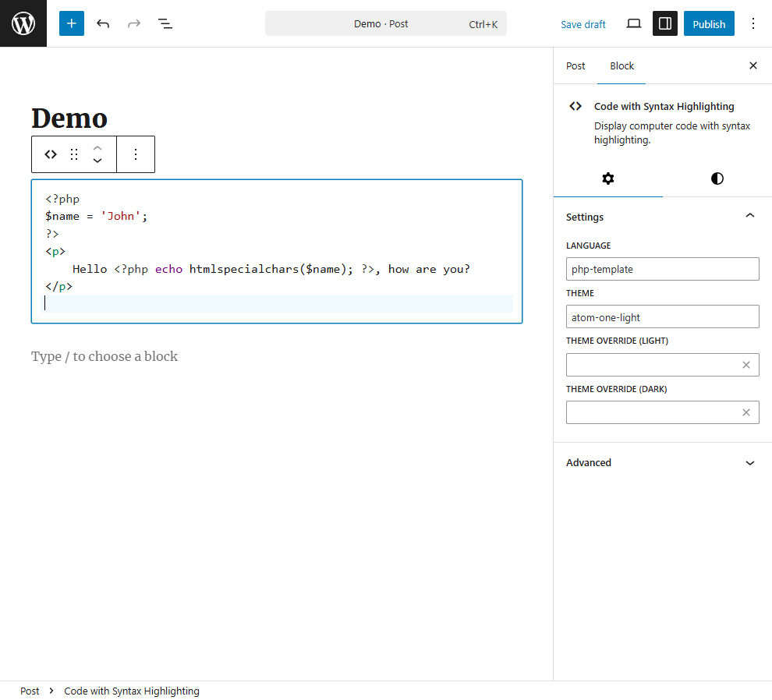Screen dimensions: 772x700
Task: Switch to the Post tab
Action: click(x=575, y=66)
